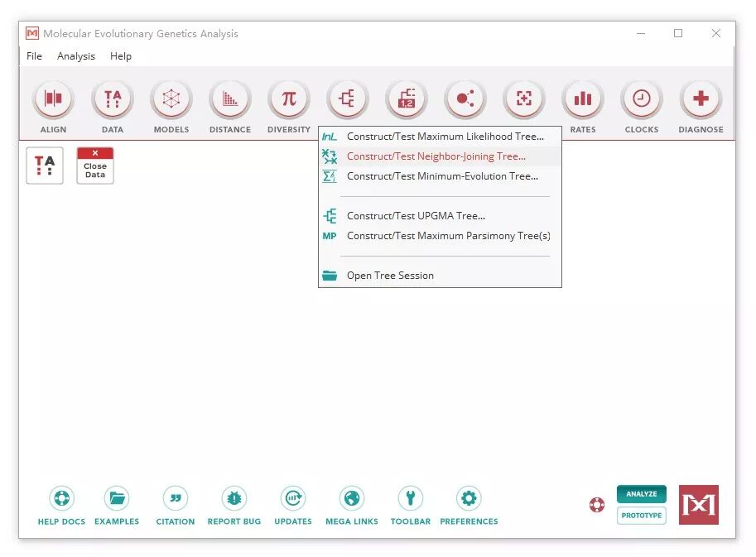Image resolution: width=756 pixels, height=557 pixels.
Task: Select the DISTANCE toolbar icon
Action: pyautogui.click(x=230, y=98)
